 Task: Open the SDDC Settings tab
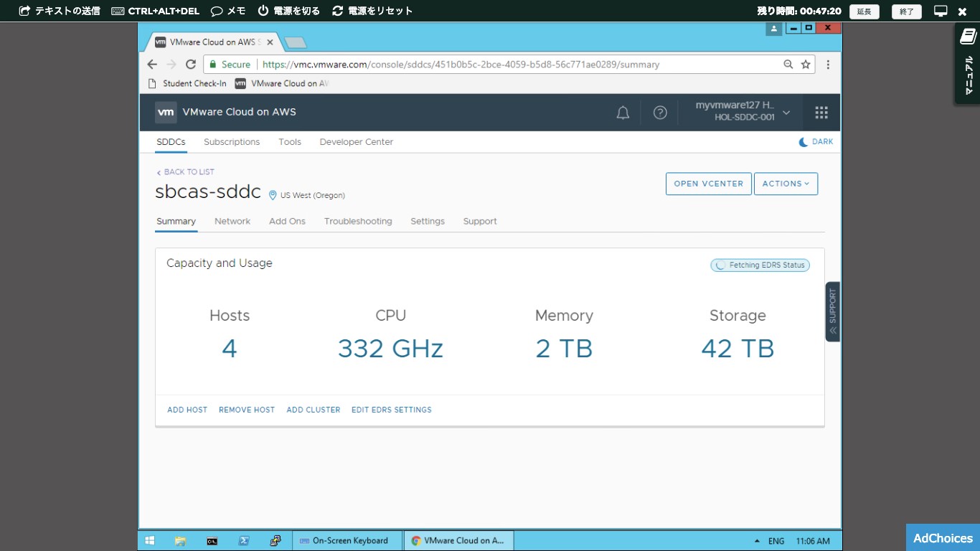click(428, 222)
